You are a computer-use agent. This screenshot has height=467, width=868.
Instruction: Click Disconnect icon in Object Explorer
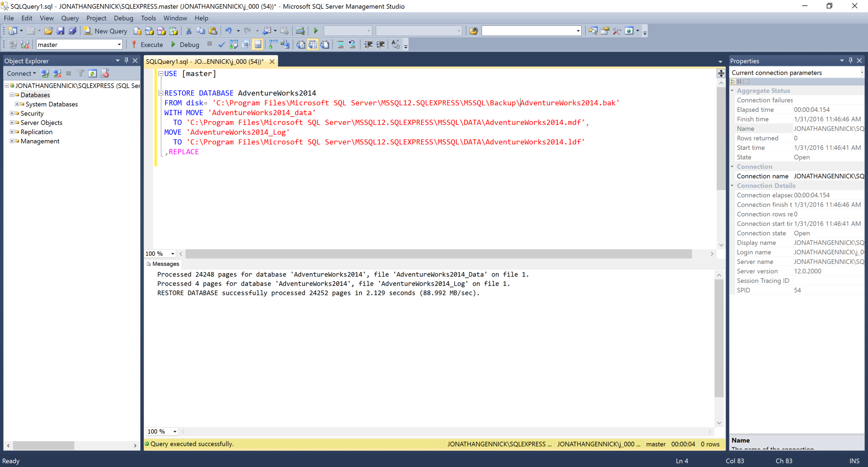[x=57, y=73]
